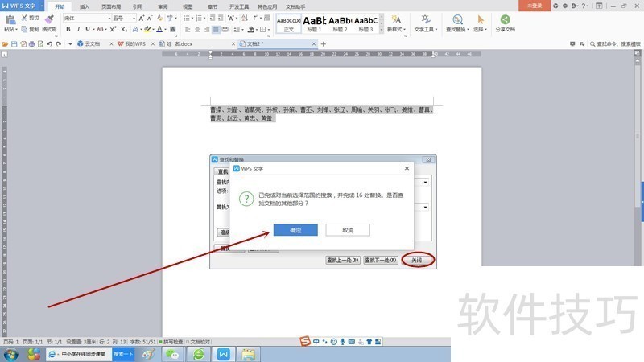Open the WPS application menu arrow

pyautogui.click(x=42, y=6)
